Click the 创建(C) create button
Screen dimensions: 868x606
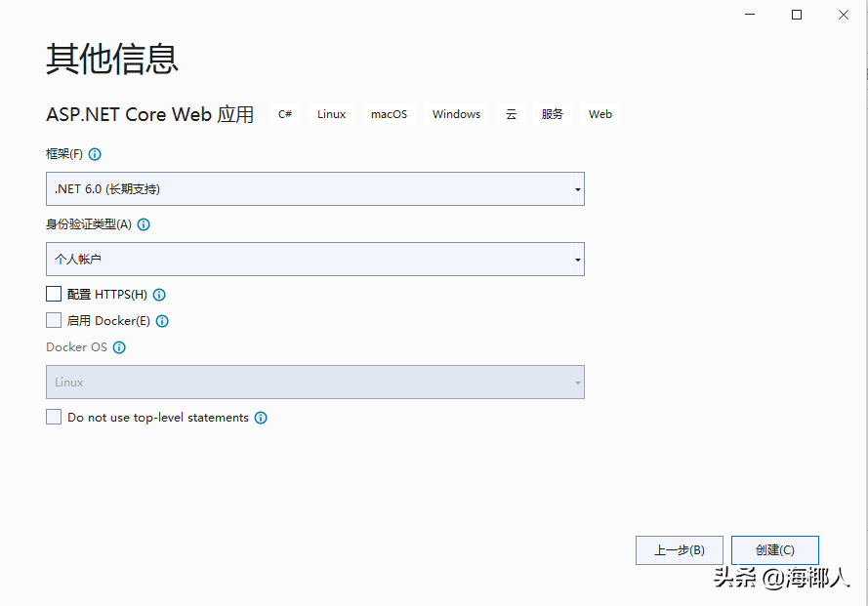click(x=774, y=550)
